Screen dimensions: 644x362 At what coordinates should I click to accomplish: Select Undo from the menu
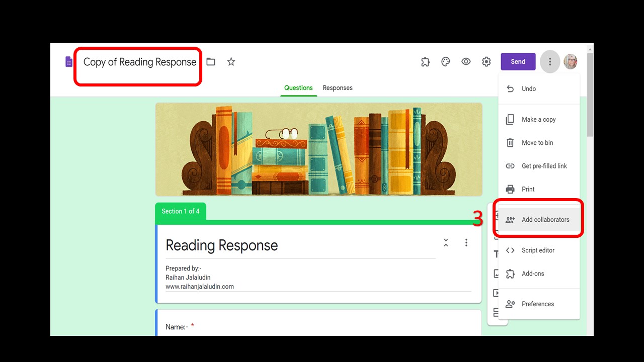(539, 88)
